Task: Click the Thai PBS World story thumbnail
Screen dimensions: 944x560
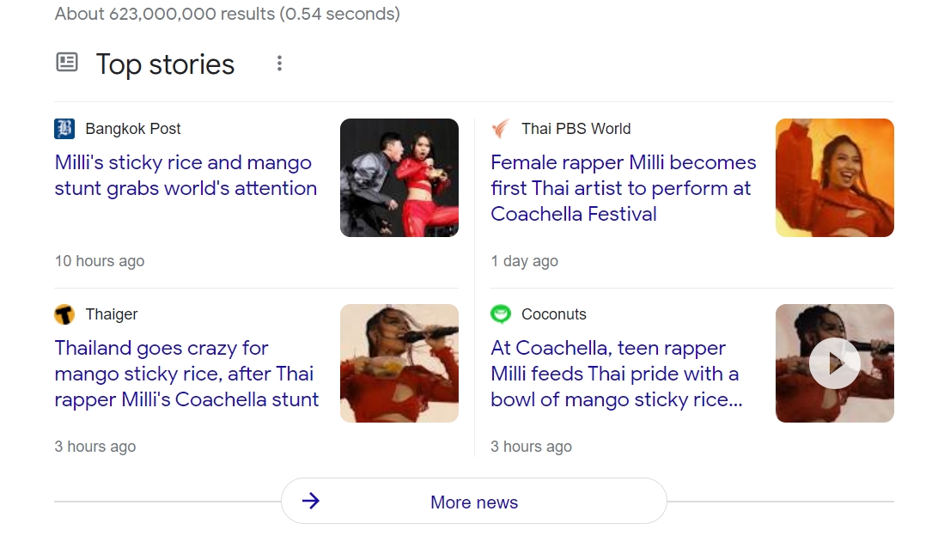Action: pos(834,178)
